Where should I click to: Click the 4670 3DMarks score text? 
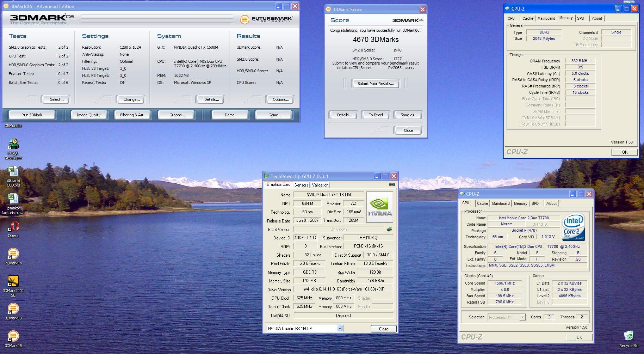pyautogui.click(x=376, y=39)
